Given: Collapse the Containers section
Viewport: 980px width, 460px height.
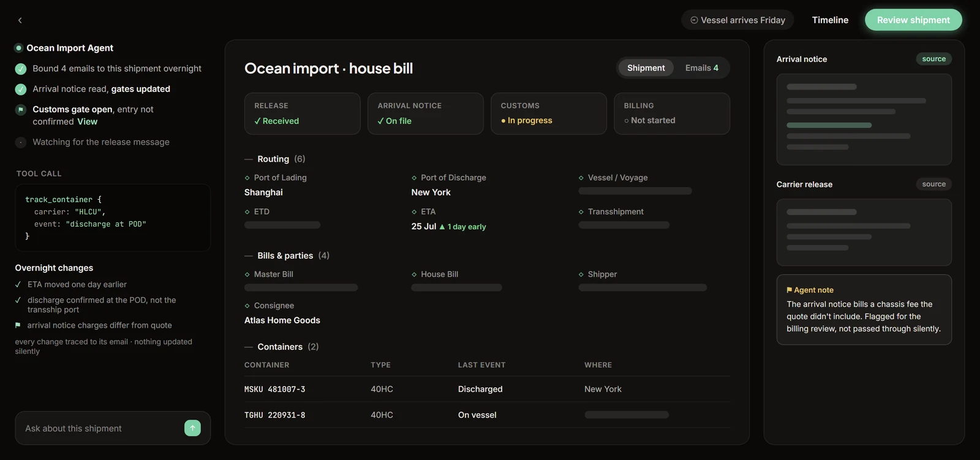Looking at the screenshot, I should [249, 347].
